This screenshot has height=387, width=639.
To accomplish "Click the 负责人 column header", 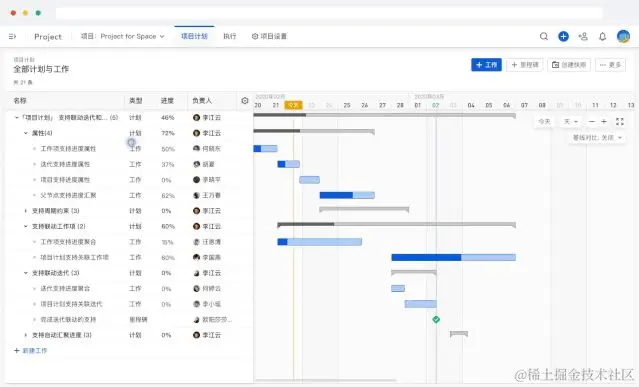I will (202, 101).
